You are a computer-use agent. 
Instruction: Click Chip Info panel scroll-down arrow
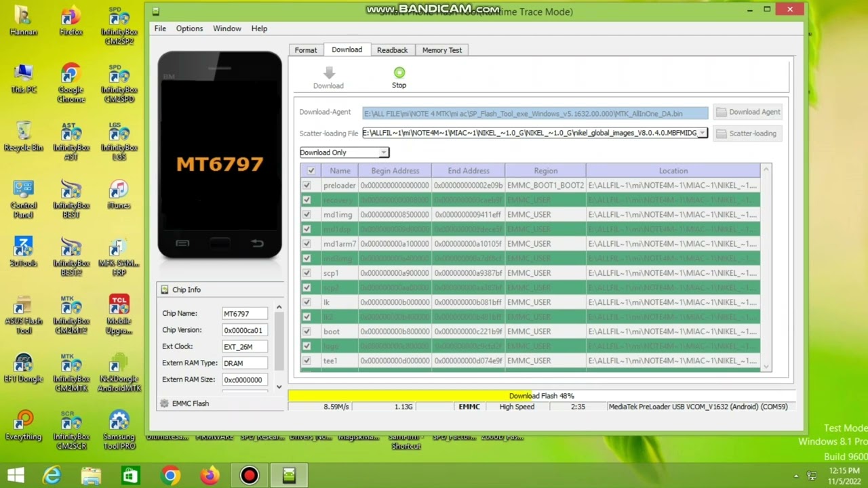[279, 387]
